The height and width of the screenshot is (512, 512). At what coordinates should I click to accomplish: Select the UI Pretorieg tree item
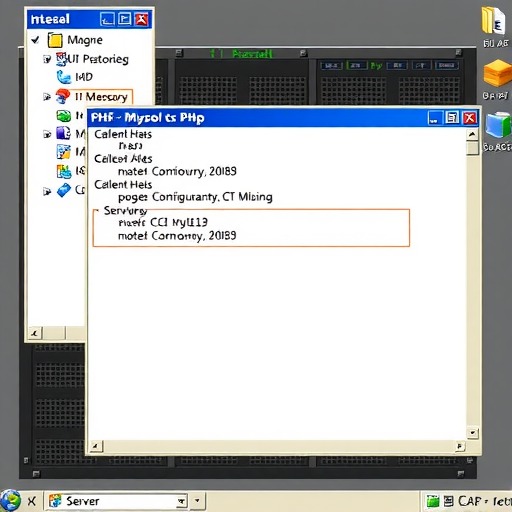coord(99,59)
